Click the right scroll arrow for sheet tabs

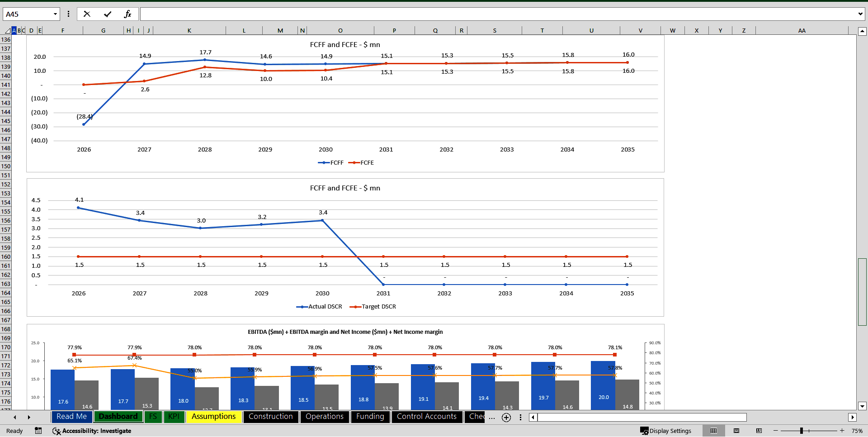point(29,417)
